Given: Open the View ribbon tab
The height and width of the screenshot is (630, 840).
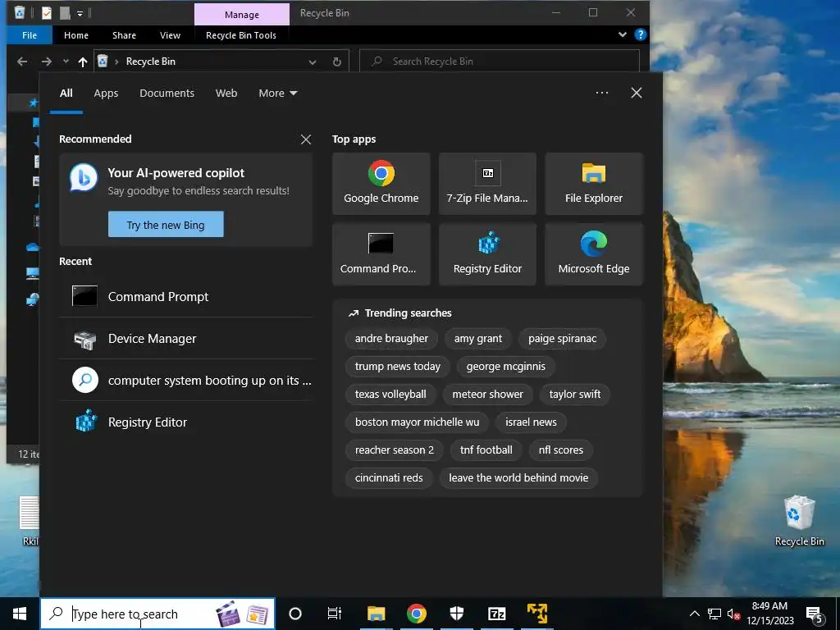Looking at the screenshot, I should 170,35.
